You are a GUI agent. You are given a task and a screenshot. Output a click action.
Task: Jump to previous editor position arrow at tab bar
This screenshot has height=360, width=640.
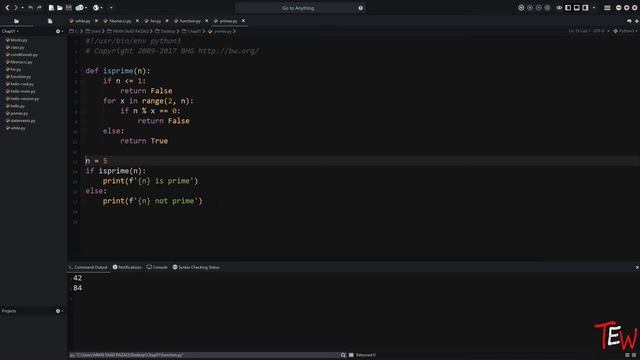[629, 21]
